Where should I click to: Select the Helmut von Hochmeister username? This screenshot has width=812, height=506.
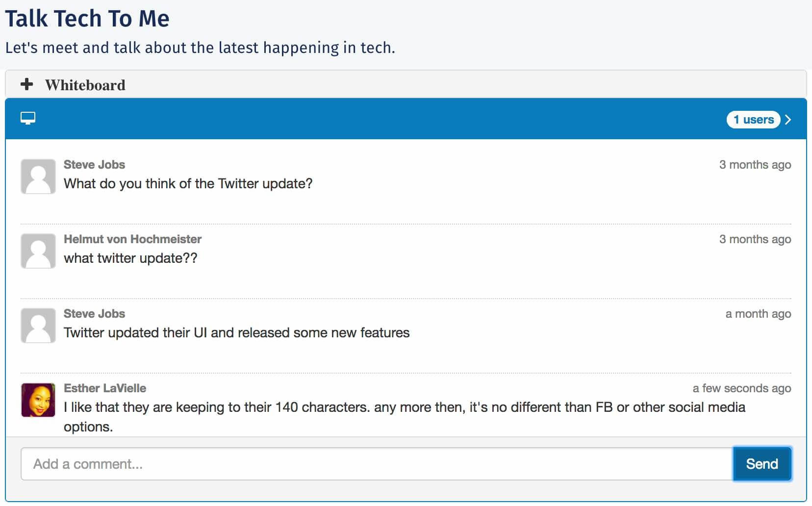click(132, 239)
